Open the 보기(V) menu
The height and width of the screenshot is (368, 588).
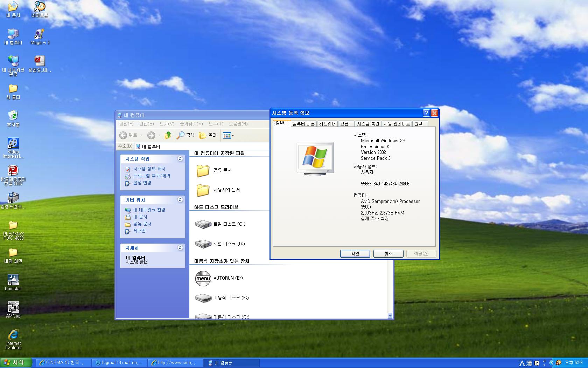167,124
